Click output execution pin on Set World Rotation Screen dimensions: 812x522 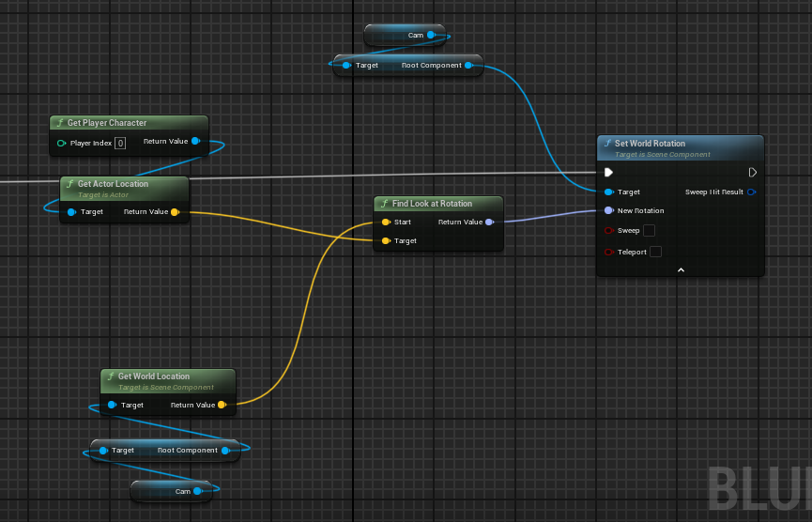(753, 172)
